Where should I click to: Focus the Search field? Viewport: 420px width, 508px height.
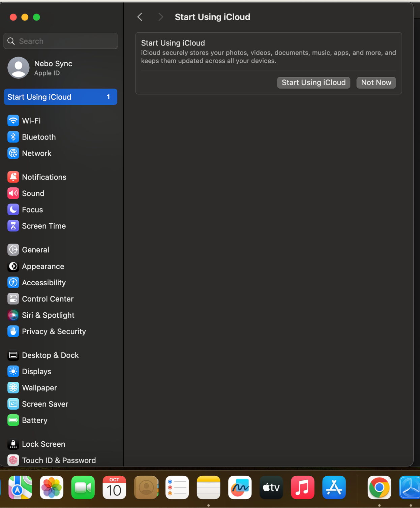(61, 41)
